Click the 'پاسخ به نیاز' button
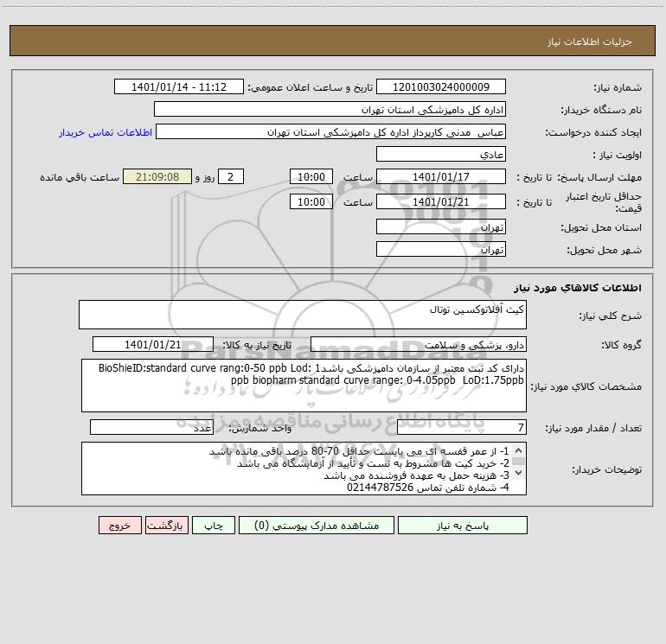The height and width of the screenshot is (644, 666). click(462, 526)
